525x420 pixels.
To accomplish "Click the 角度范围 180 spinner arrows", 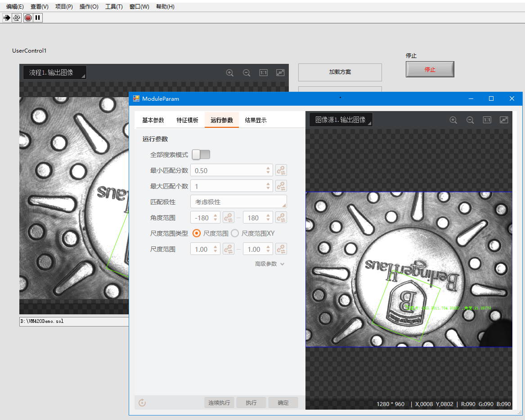I will 268,218.
